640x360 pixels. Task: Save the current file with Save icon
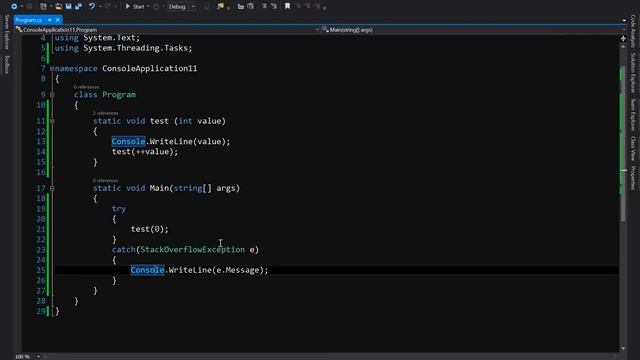pyautogui.click(x=68, y=6)
